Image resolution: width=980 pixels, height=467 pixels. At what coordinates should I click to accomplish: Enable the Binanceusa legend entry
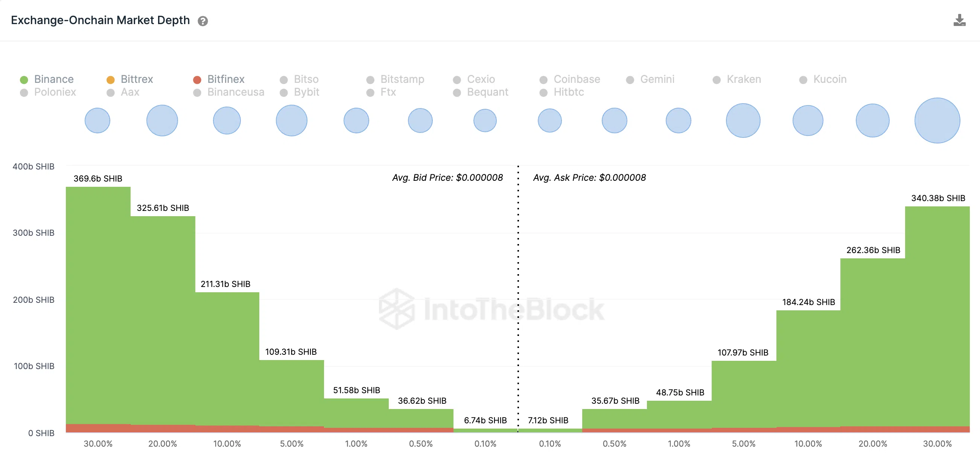(229, 92)
